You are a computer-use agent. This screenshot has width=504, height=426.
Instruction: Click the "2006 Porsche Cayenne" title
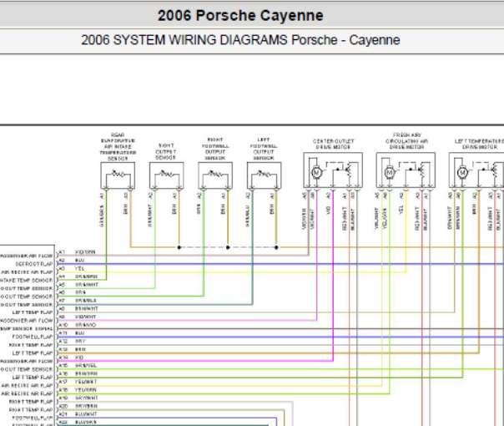(x=240, y=15)
